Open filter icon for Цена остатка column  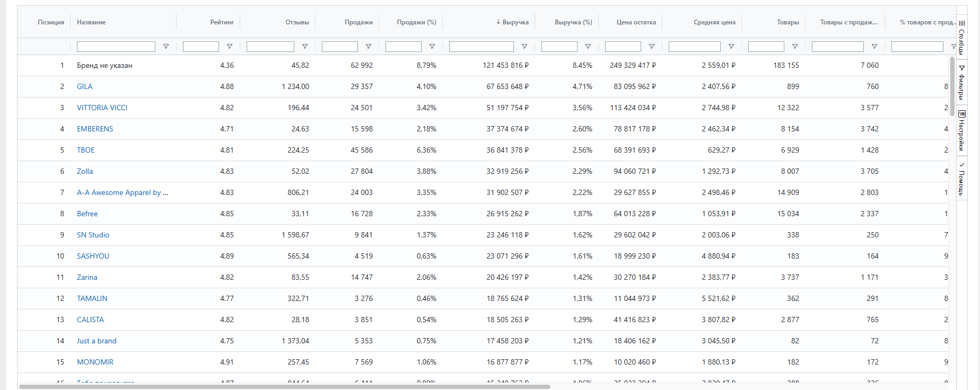(x=652, y=47)
